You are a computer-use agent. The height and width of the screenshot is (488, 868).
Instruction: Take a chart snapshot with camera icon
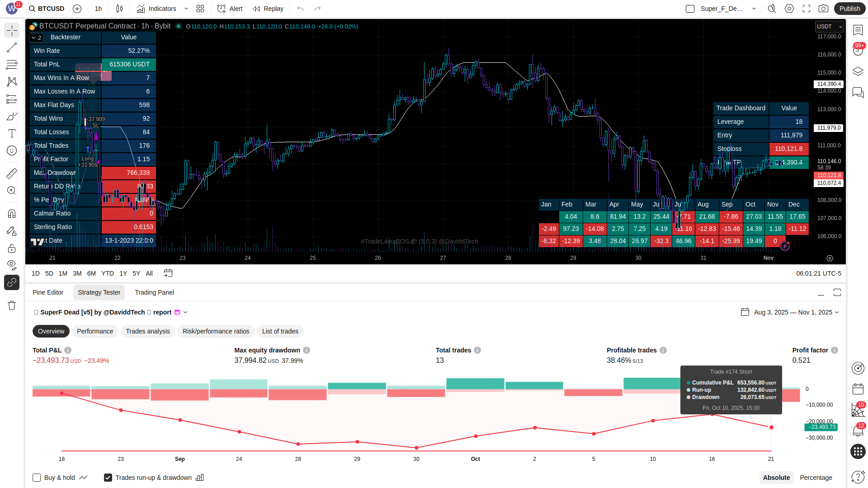[824, 9]
